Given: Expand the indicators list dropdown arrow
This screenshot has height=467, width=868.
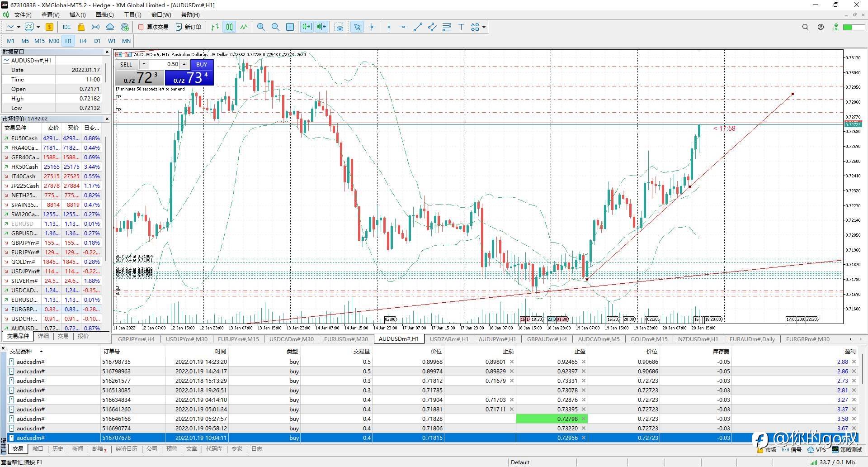Looking at the screenshot, I should 38,27.
